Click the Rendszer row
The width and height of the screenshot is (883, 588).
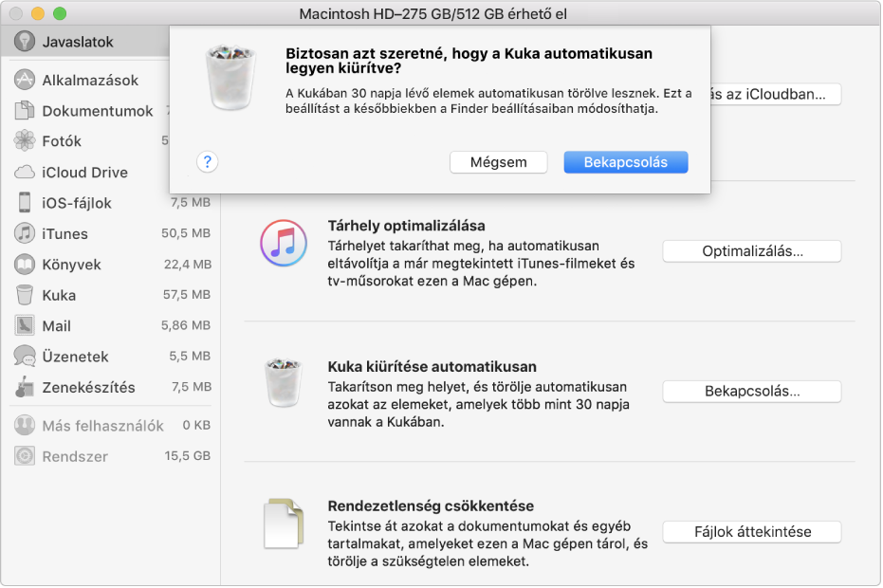(x=110, y=456)
